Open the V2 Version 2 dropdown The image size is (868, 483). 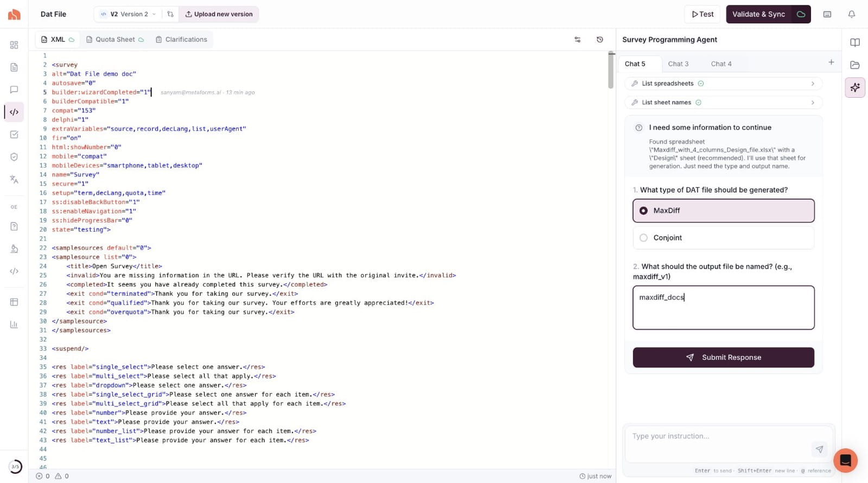click(x=129, y=14)
